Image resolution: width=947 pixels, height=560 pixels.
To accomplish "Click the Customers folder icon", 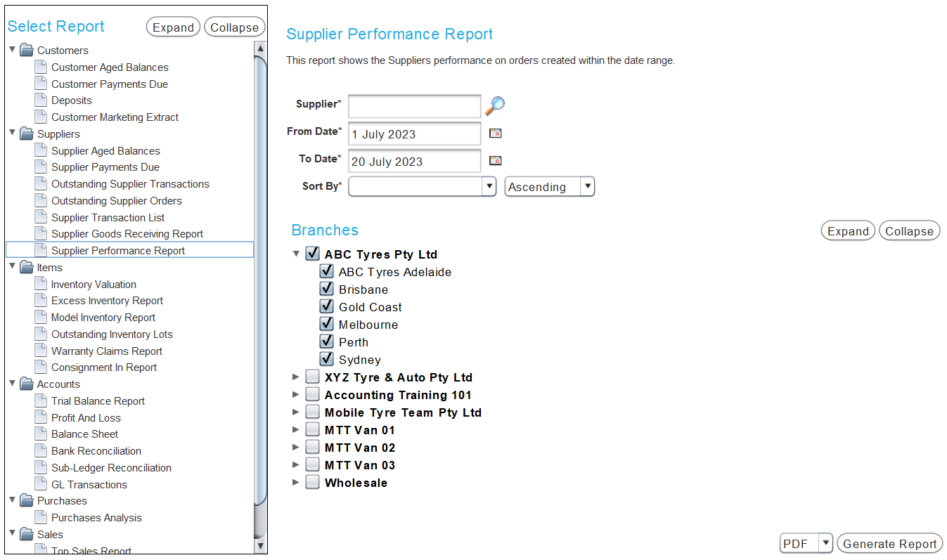I will pos(27,51).
